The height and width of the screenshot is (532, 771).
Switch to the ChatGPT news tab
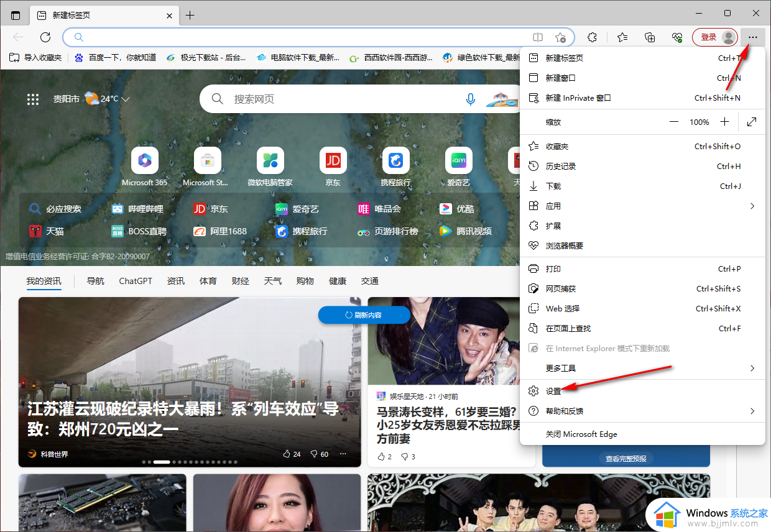click(136, 281)
